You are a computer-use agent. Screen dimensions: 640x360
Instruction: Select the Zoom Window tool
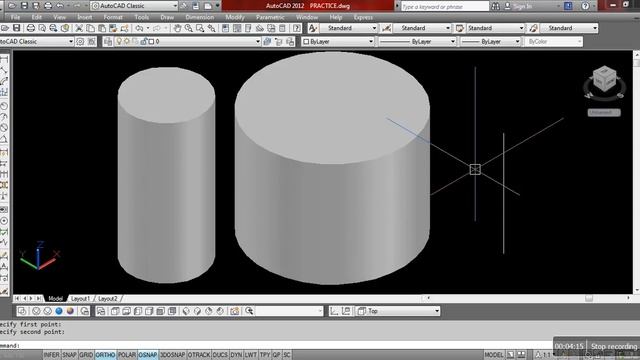pyautogui.click(x=200, y=28)
